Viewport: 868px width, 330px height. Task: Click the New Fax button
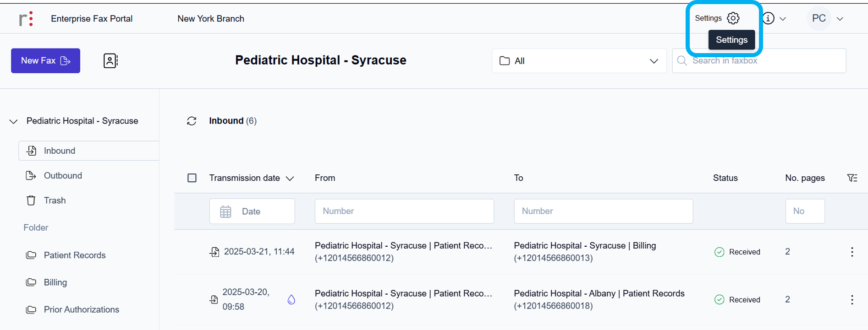click(45, 61)
